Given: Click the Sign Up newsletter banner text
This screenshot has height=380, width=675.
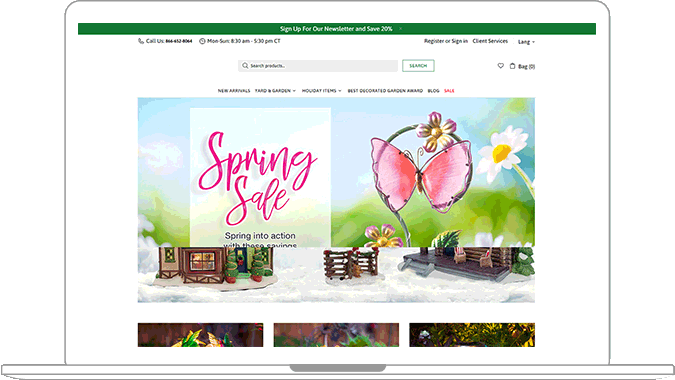Looking at the screenshot, I should [336, 29].
